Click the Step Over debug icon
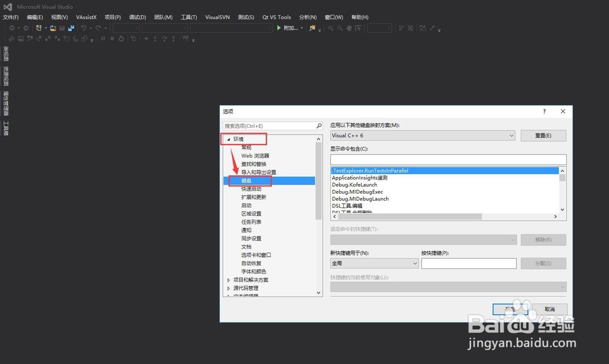 [x=164, y=38]
